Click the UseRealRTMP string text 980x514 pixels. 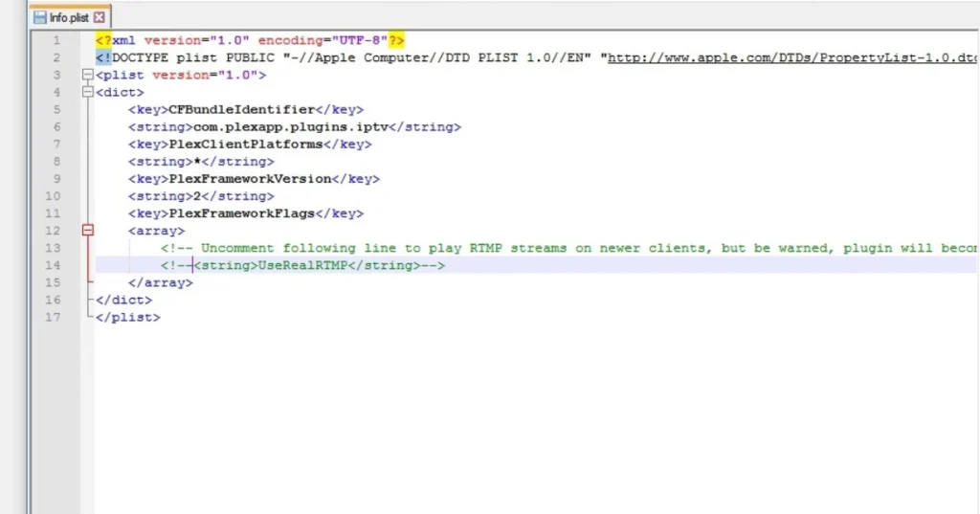point(302,265)
